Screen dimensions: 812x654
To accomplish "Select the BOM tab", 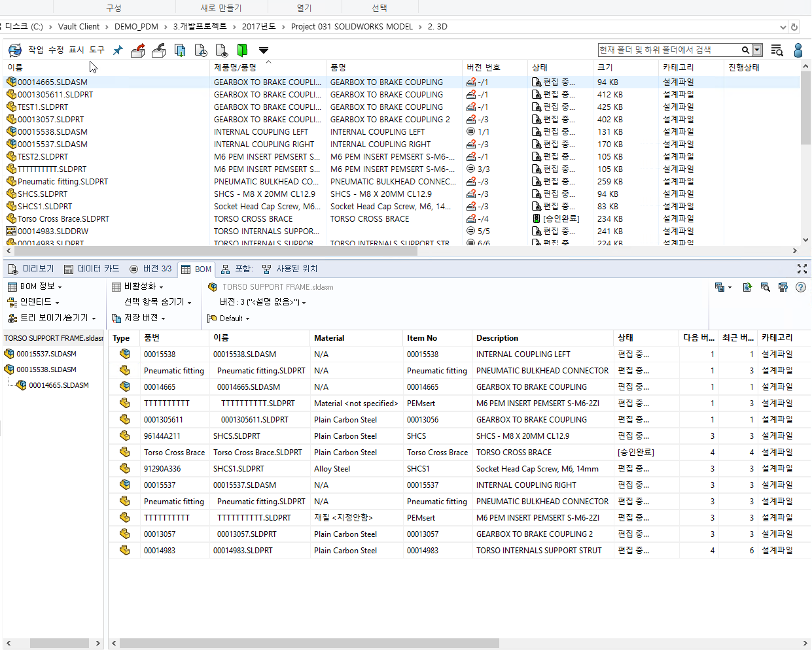I will 196,269.
